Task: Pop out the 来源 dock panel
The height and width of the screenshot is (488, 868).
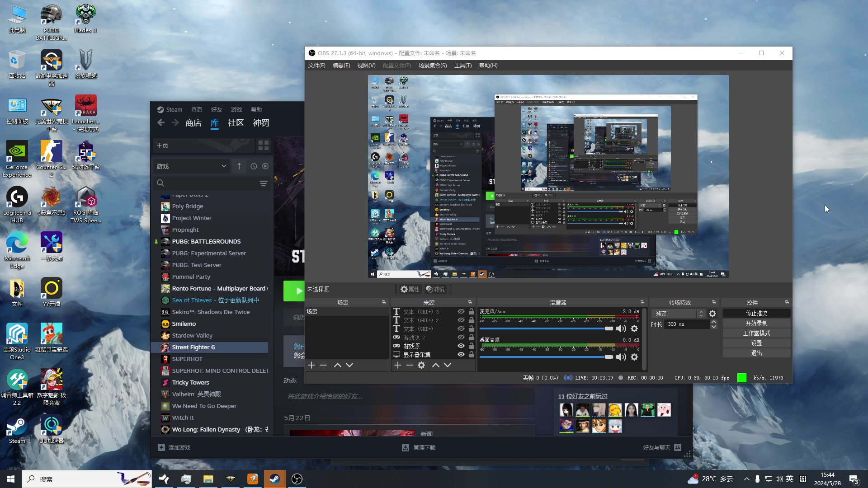Action: pyautogui.click(x=470, y=302)
